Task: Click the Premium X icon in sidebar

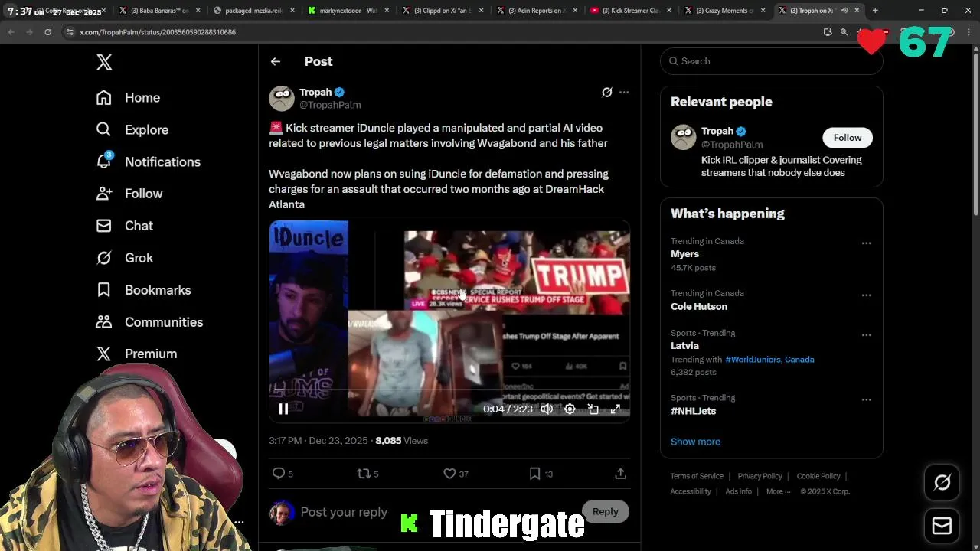Action: click(x=104, y=354)
